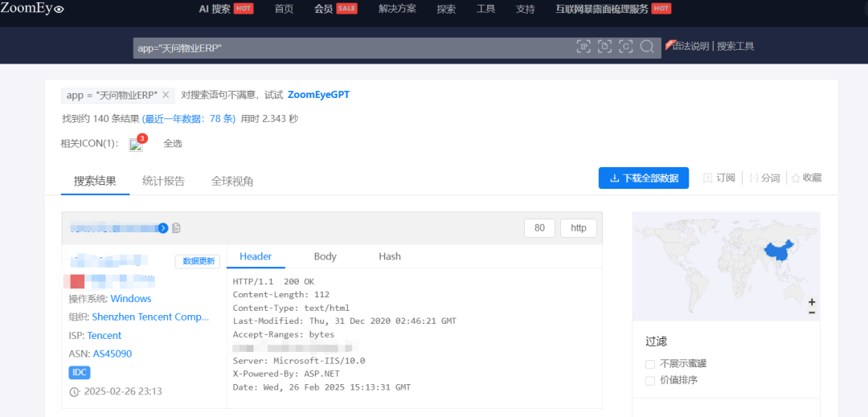
Task: Click the blurred IP address title
Action: [113, 228]
